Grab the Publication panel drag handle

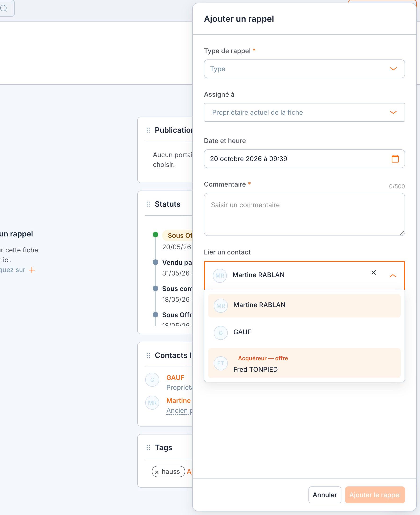(148, 130)
